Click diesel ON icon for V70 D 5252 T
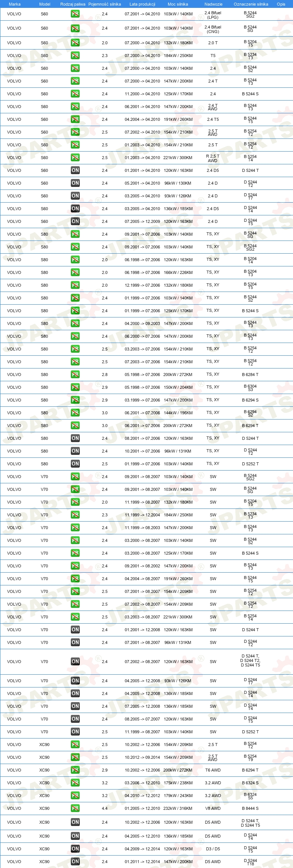This screenshot has height=868, width=293. [75, 732]
